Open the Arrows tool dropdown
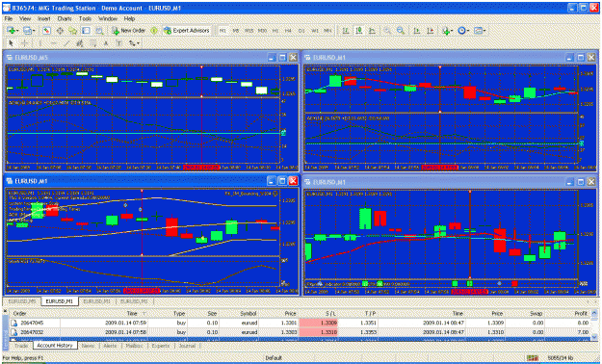602x364 pixels. 134,43
